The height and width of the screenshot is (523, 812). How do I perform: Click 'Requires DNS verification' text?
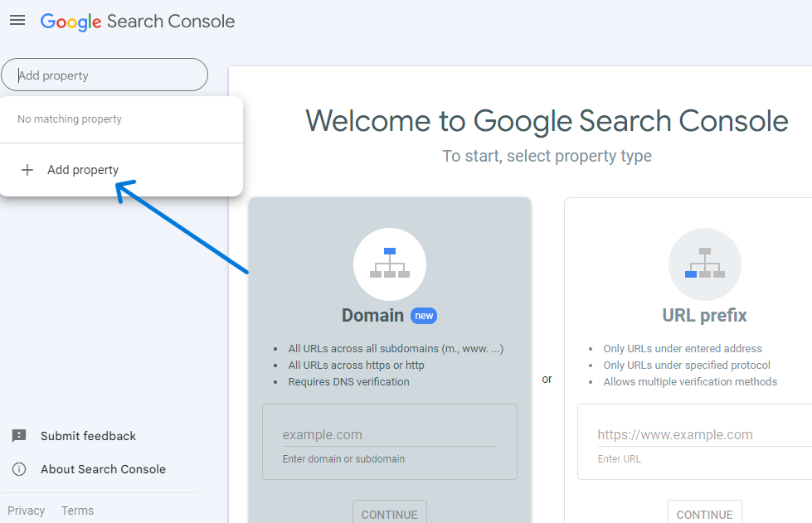tap(348, 382)
